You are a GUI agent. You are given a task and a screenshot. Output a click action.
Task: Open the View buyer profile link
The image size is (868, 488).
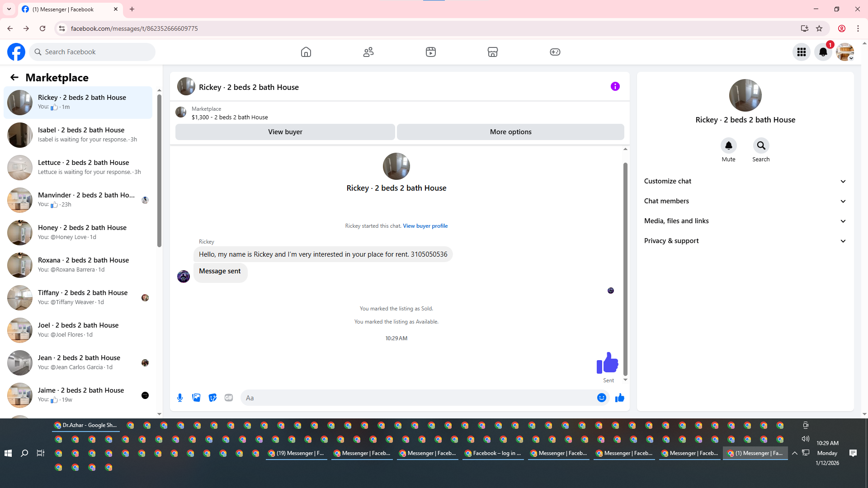pos(425,226)
